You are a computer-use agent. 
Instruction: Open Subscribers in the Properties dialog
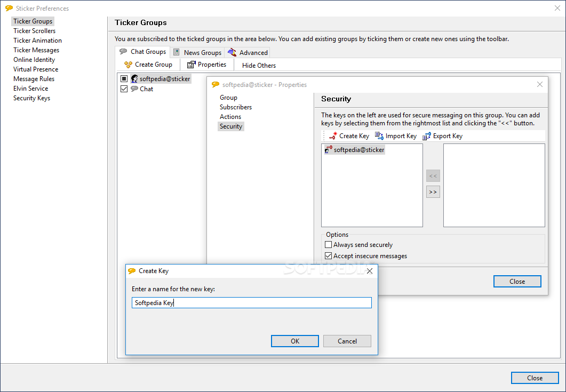(x=236, y=107)
